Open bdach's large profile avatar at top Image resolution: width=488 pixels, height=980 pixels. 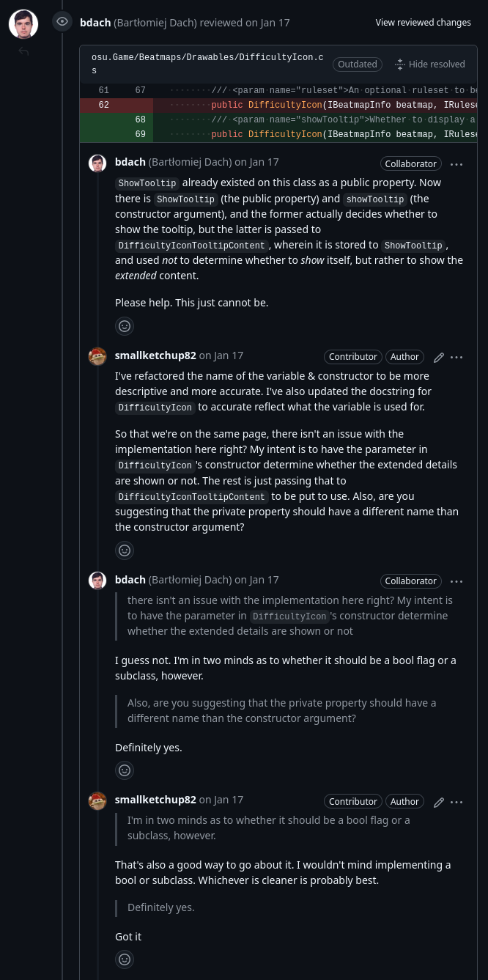tap(23, 24)
